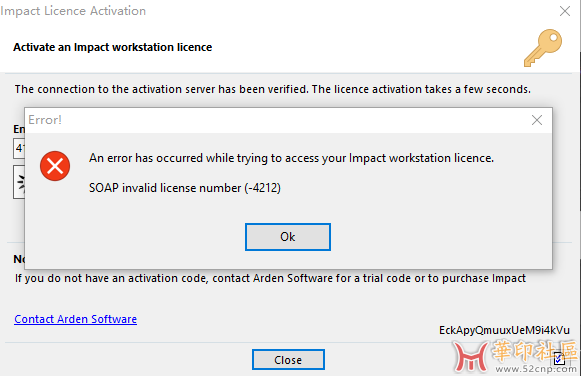581x376 pixels.
Task: Click the Error! dialog title bar
Action: coord(278,120)
